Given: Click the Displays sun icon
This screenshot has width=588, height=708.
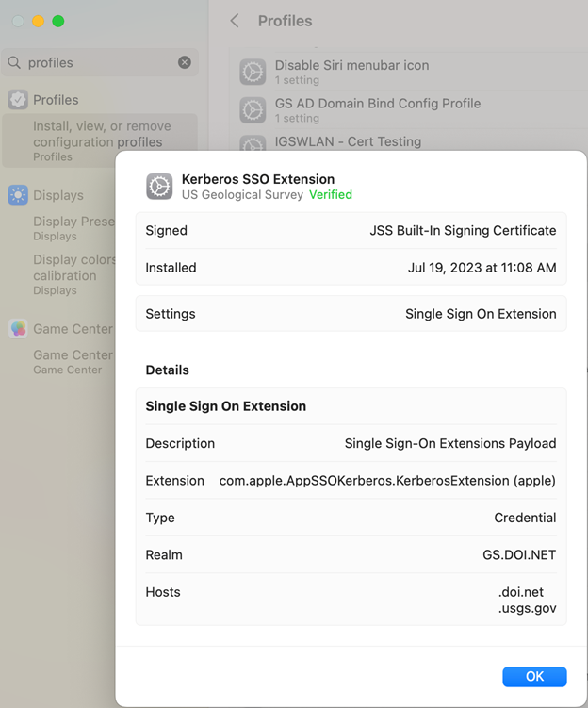Looking at the screenshot, I should pos(18,195).
